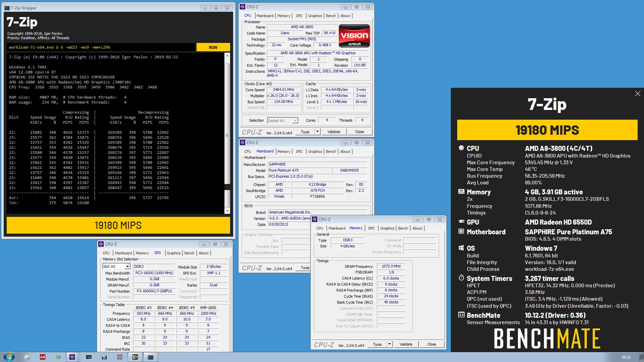Click the Max Bandwidth PC3-16000 value
This screenshot has width=644, height=362.
[154, 273]
